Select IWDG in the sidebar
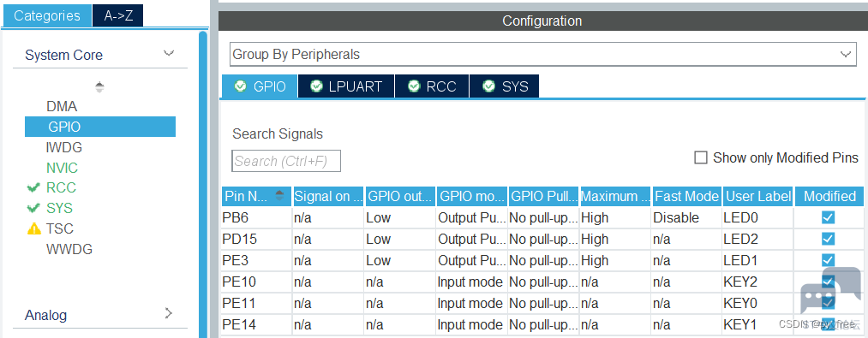This screenshot has height=338, width=868. [64, 147]
